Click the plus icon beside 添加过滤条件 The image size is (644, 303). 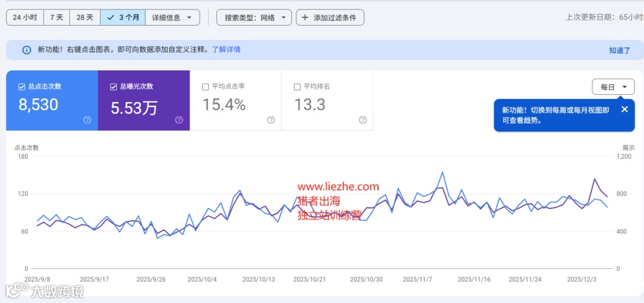pos(305,18)
